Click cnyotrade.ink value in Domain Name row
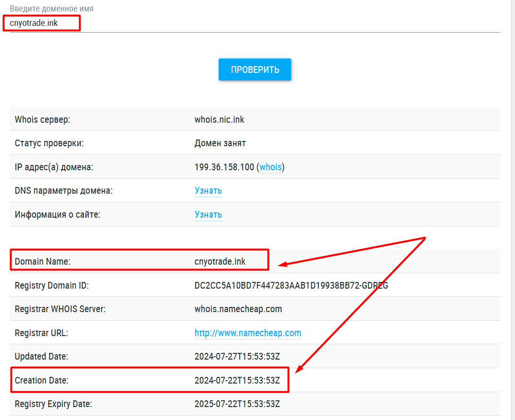This screenshot has height=420, width=515. (220, 261)
